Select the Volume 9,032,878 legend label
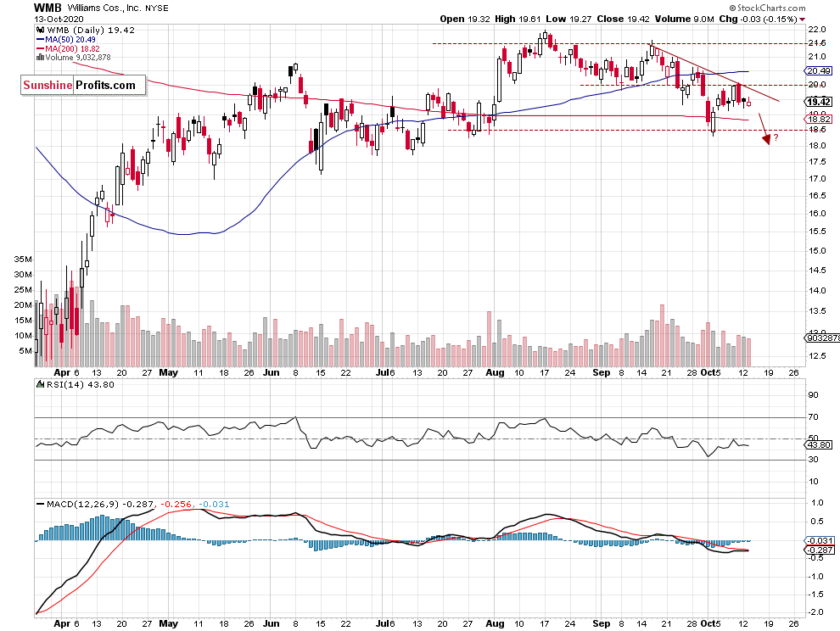The image size is (840, 631). click(78, 58)
